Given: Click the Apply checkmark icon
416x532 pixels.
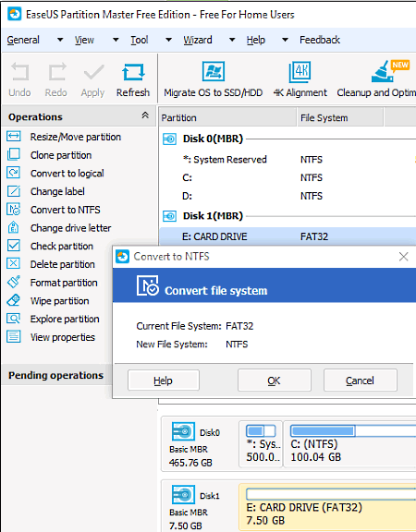Looking at the screenshot, I should tap(93, 72).
